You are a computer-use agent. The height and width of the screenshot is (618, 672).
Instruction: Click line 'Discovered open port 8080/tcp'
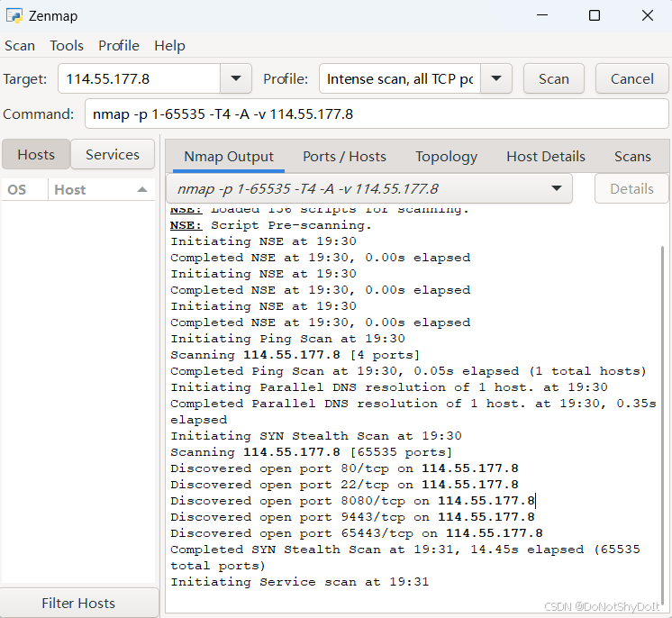click(x=352, y=501)
